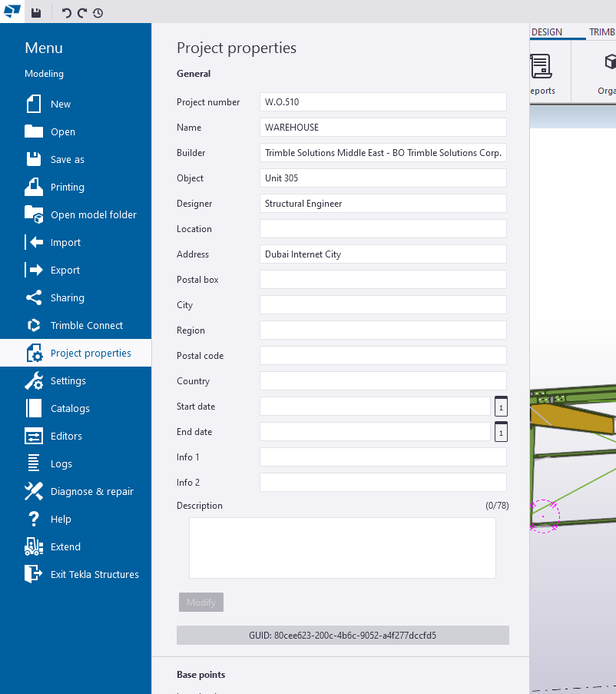The height and width of the screenshot is (694, 616).
Task: Click the Open model folder icon
Action: 34,214
